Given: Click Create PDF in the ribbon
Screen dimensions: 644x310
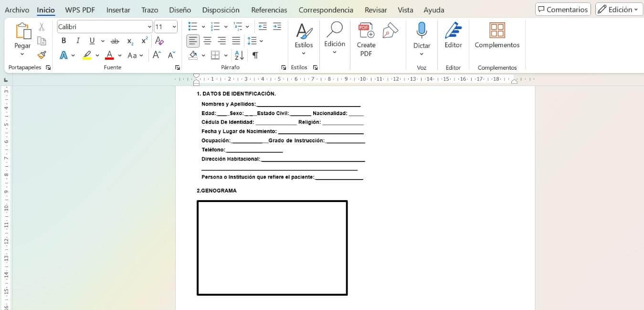Looking at the screenshot, I should (366, 39).
